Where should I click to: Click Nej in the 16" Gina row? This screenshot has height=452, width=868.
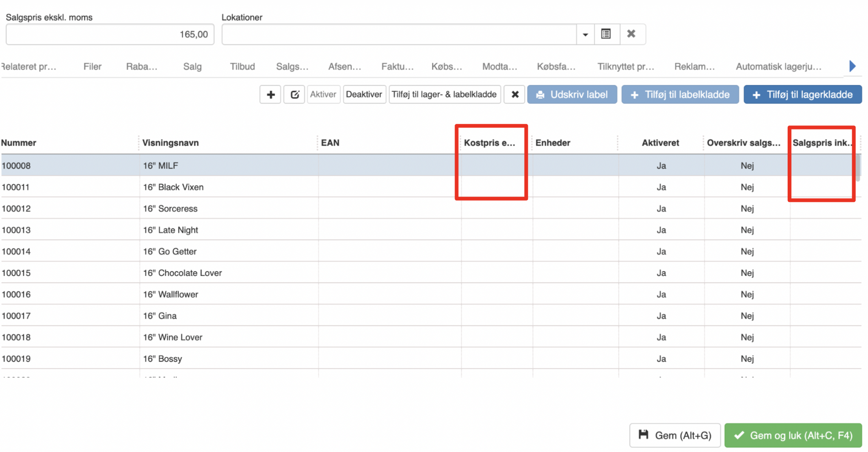(747, 315)
